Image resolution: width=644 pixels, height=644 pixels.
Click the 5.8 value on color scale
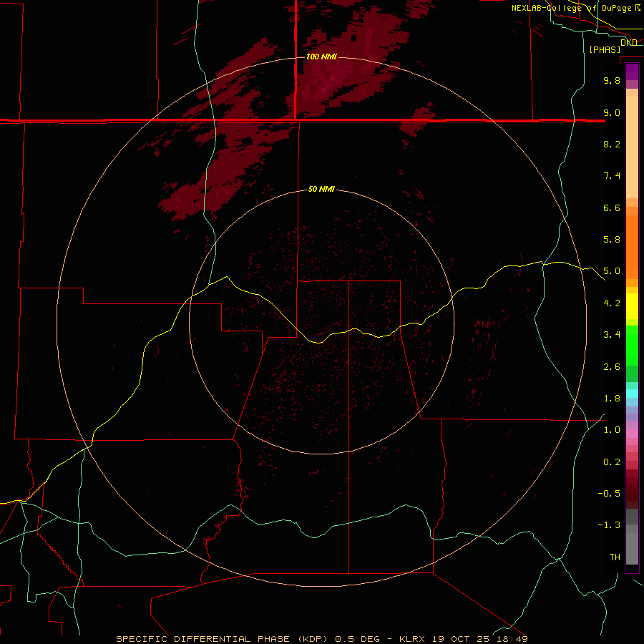pyautogui.click(x=612, y=240)
